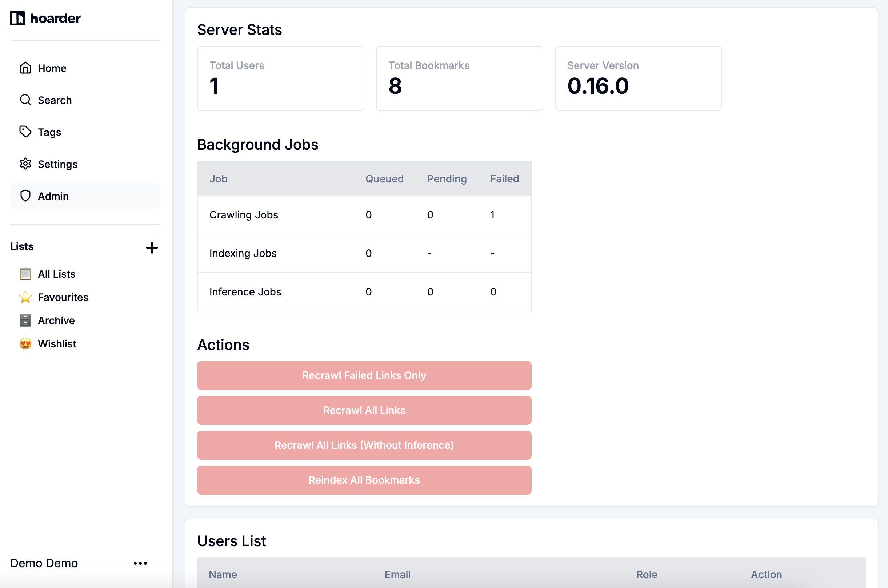Click the Tags label icon

tap(25, 132)
